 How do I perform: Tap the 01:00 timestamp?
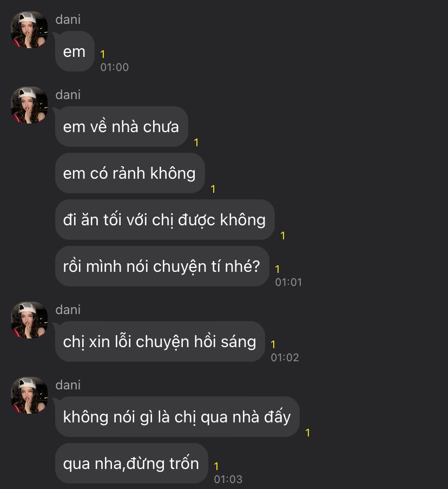(x=114, y=67)
